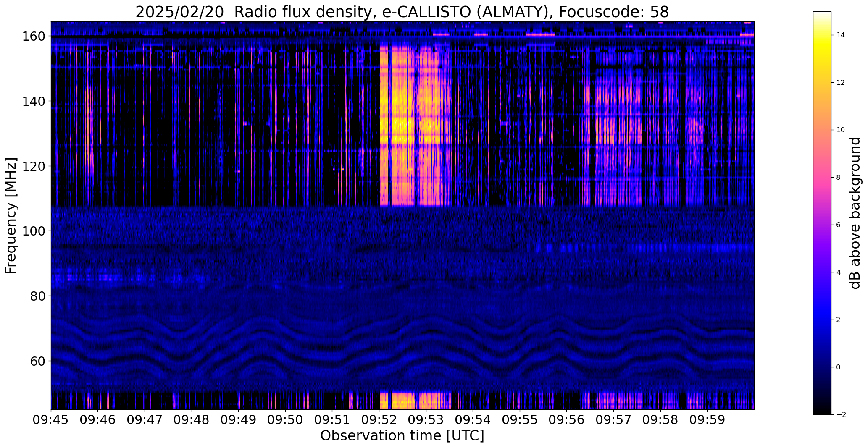Screen dimensions: 868x448
Task: Click the colorbar tick label 6
Action: pos(839,225)
